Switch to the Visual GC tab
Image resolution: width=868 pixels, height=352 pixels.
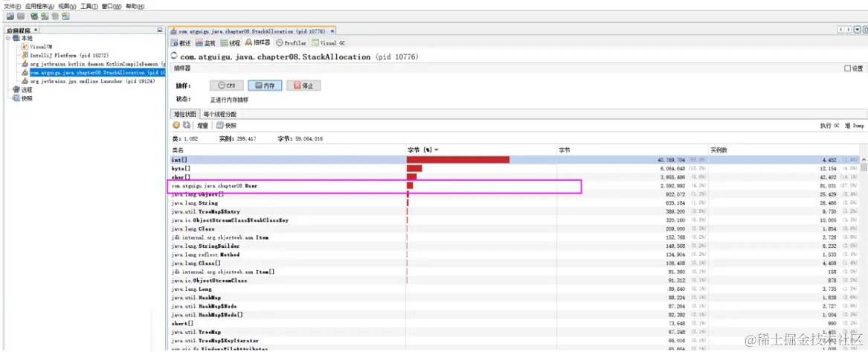(329, 42)
